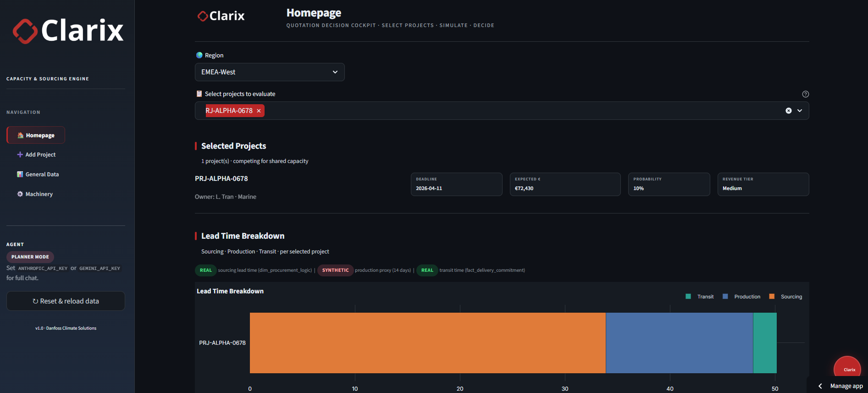Click the red SYNTHETIC badge
The height and width of the screenshot is (393, 868).
(336, 270)
